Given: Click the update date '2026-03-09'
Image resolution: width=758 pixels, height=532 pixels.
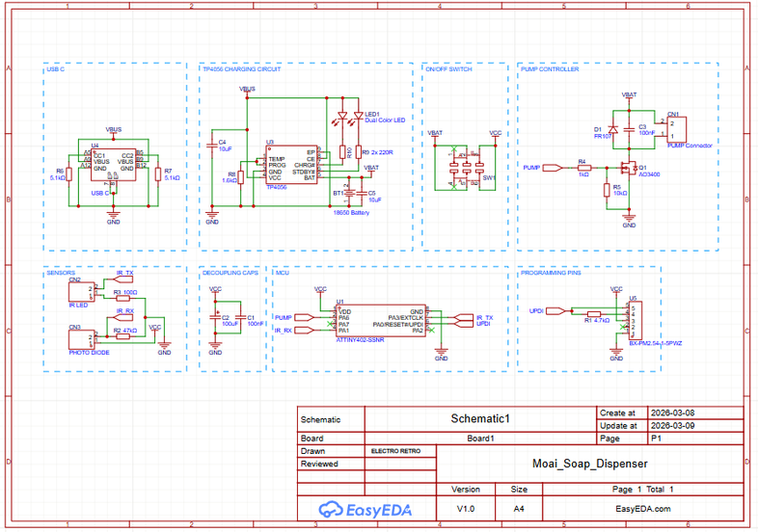Looking at the screenshot, I should point(672,426).
